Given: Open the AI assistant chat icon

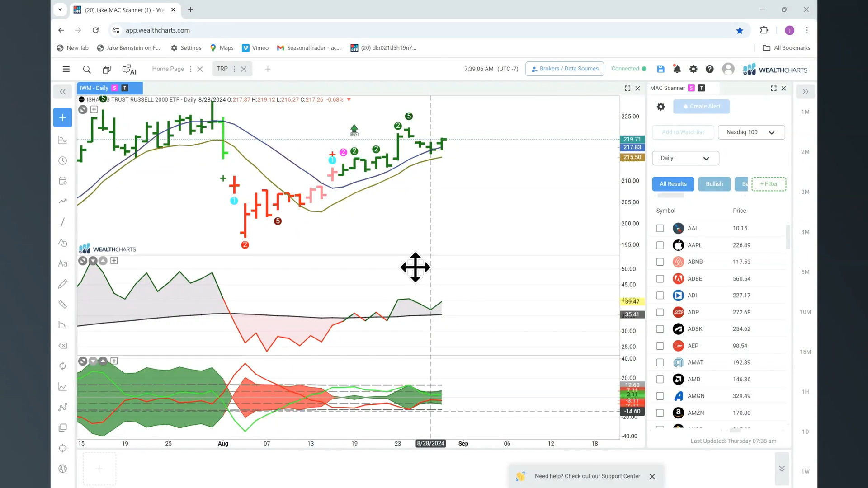Looking at the screenshot, I should click(x=129, y=70).
